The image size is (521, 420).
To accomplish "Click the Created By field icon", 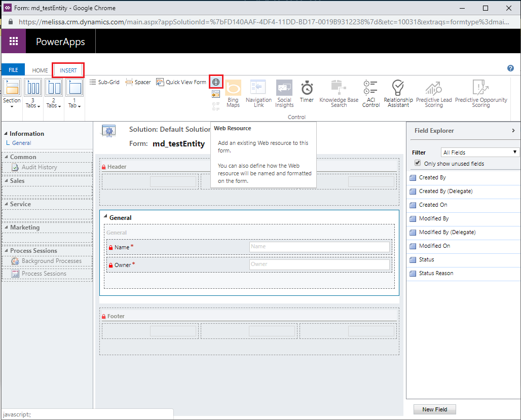I will tap(413, 178).
